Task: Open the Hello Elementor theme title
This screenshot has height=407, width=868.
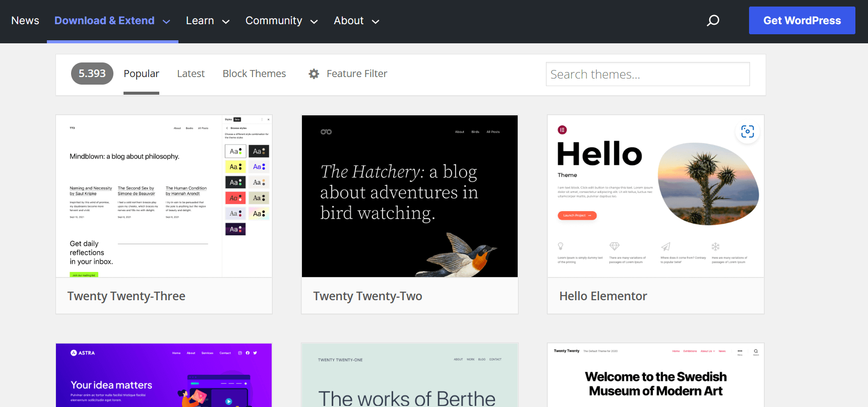Action: coord(603,296)
